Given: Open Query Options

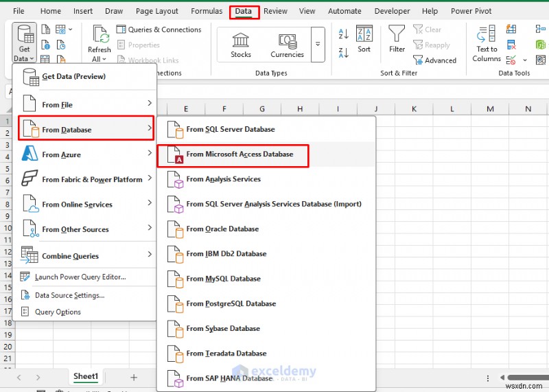Looking at the screenshot, I should pos(84,312).
